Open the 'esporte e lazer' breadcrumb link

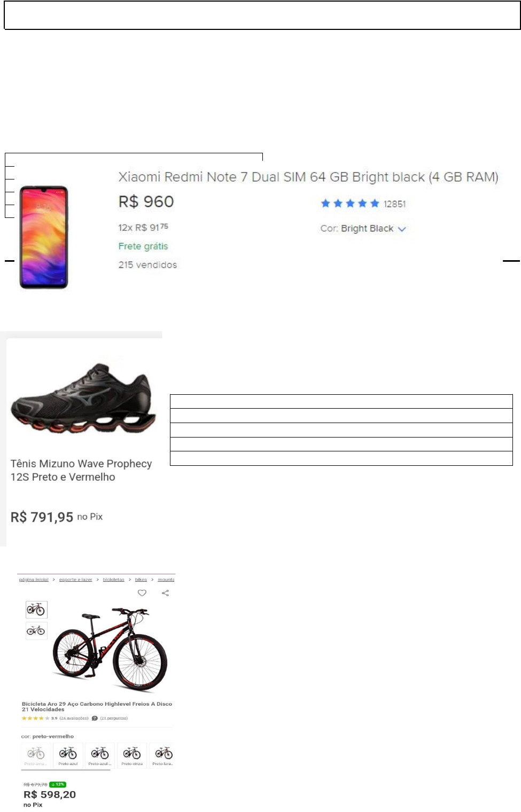tap(75, 580)
